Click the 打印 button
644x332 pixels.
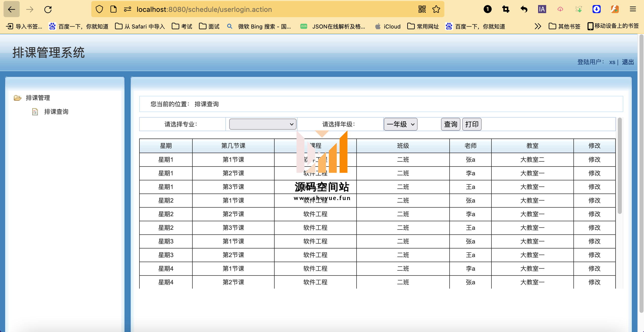click(x=472, y=124)
